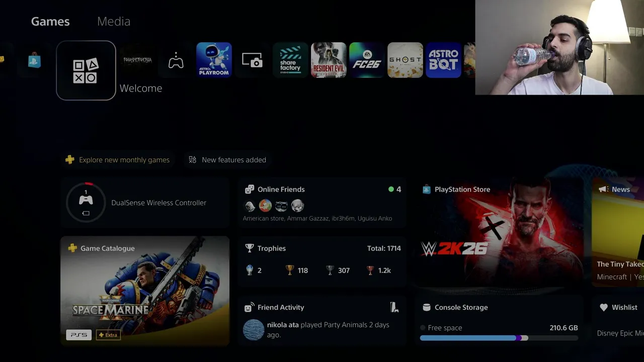
Task: Launch Astro's Playroom tile
Action: pyautogui.click(x=214, y=60)
